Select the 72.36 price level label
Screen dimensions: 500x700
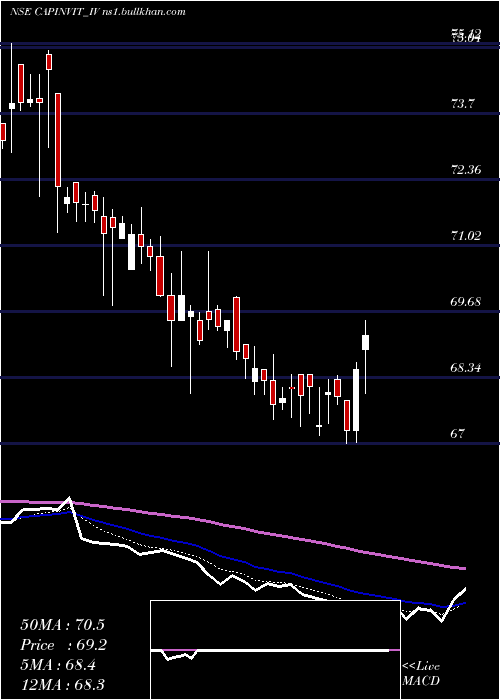coord(466,170)
